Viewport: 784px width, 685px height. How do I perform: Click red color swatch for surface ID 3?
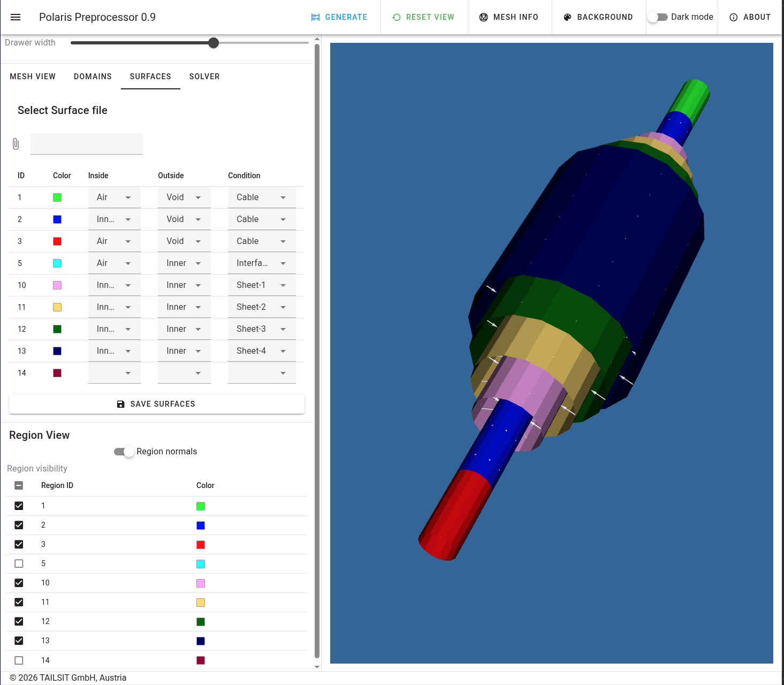pos(57,241)
